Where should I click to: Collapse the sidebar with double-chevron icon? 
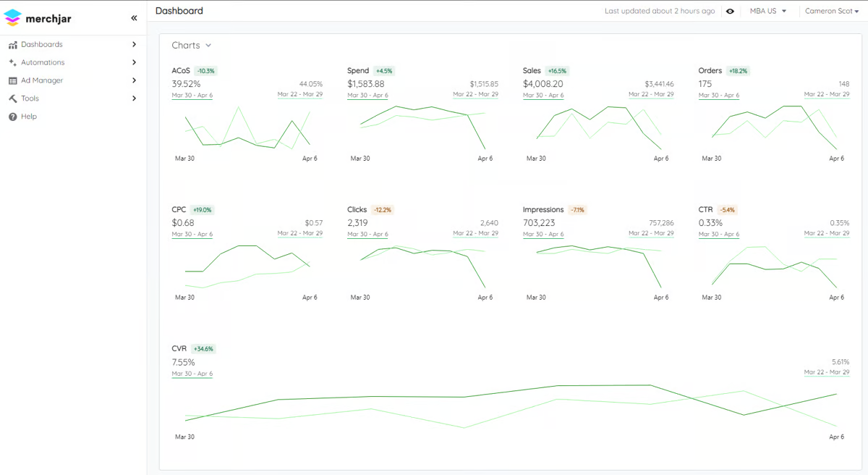click(134, 18)
